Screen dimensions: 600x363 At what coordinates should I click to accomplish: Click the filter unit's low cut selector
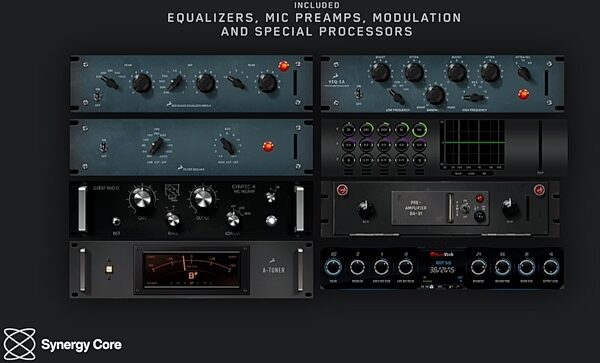[x=157, y=146]
